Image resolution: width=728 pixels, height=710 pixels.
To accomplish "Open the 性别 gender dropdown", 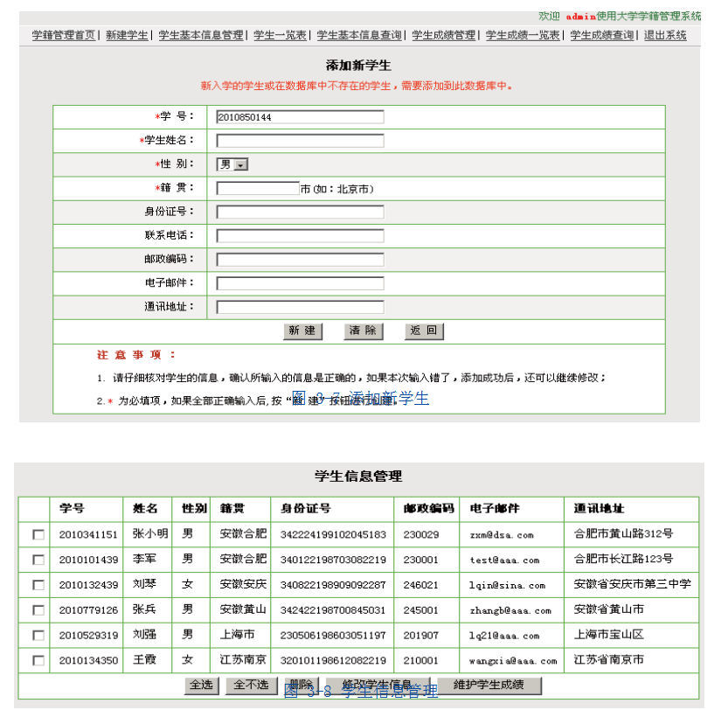I will 232,164.
